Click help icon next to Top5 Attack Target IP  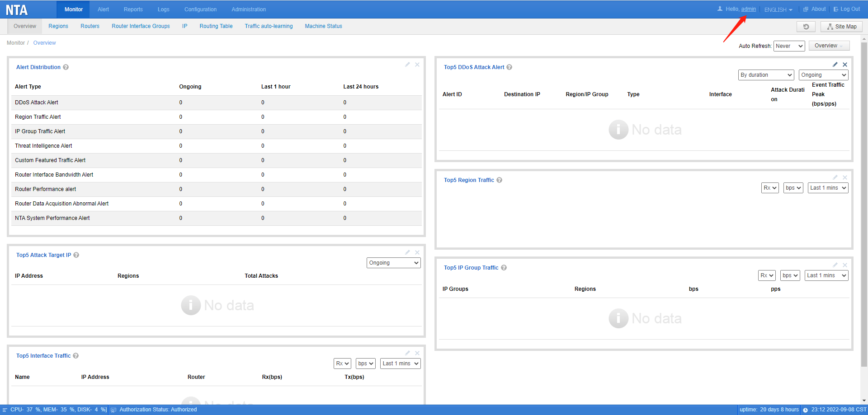point(76,255)
